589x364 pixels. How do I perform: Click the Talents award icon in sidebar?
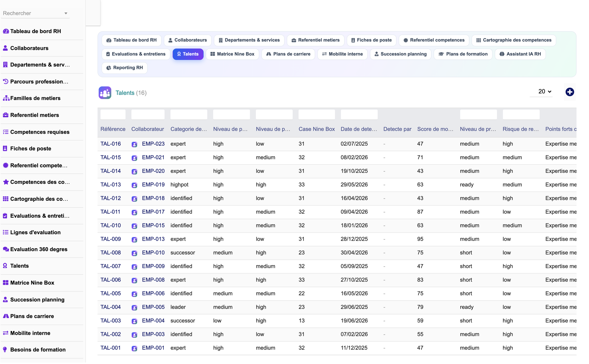click(5, 266)
